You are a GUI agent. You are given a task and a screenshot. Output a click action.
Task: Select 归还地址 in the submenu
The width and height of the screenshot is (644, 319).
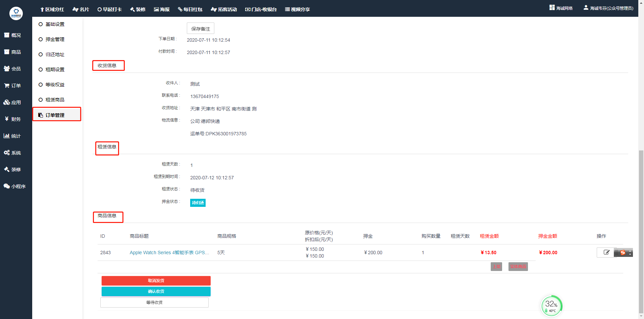point(55,54)
